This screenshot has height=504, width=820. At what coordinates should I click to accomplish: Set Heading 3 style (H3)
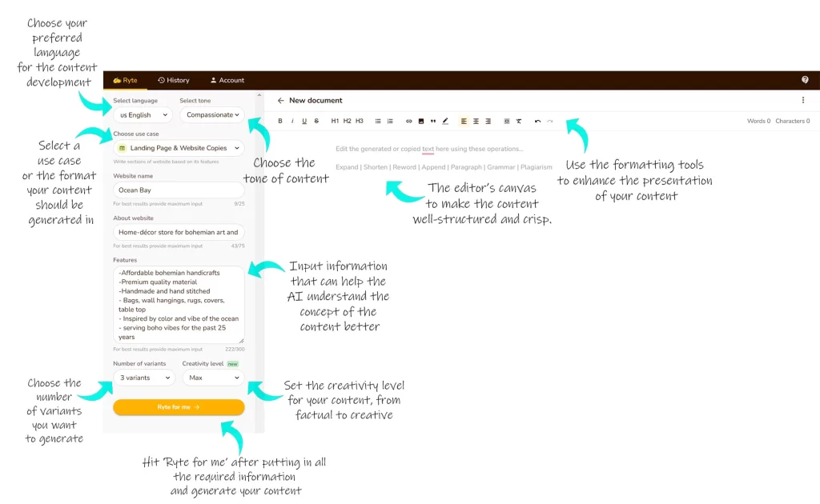(x=360, y=121)
